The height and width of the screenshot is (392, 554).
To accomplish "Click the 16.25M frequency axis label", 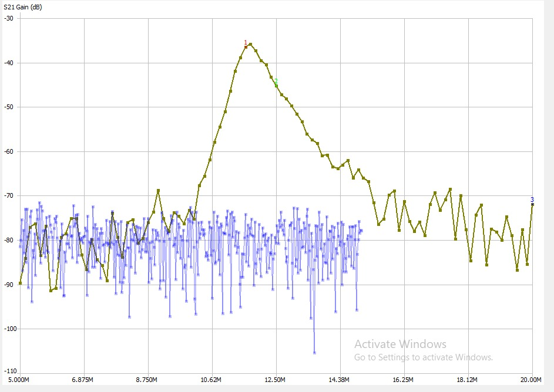I will (x=404, y=379).
